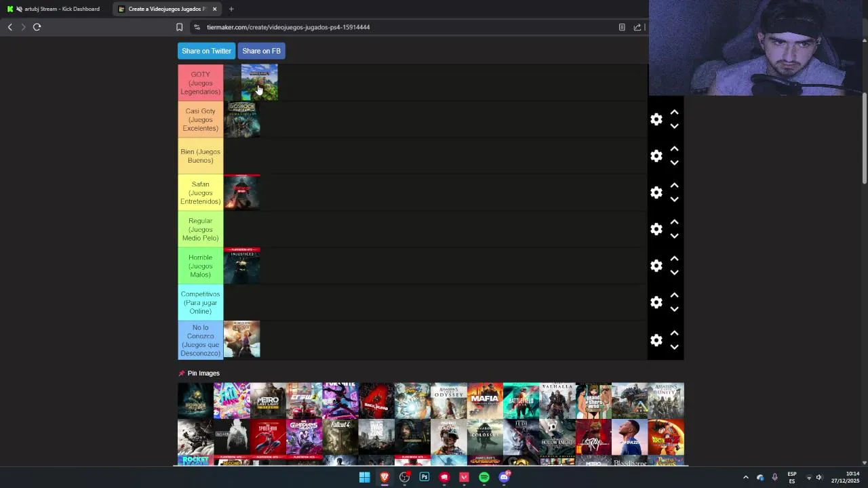The width and height of the screenshot is (868, 488).
Task: Open OBS Studio from the taskbar
Action: tap(405, 477)
